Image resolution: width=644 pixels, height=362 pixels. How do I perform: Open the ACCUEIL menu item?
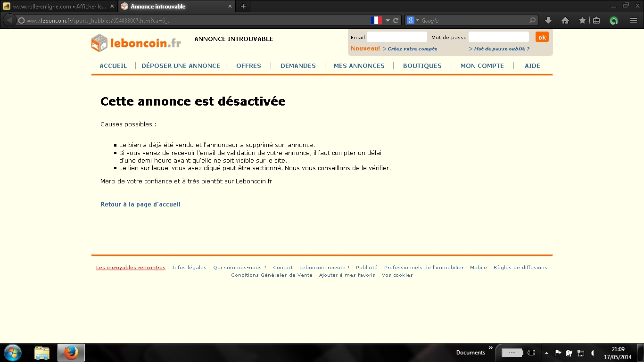[x=113, y=66]
